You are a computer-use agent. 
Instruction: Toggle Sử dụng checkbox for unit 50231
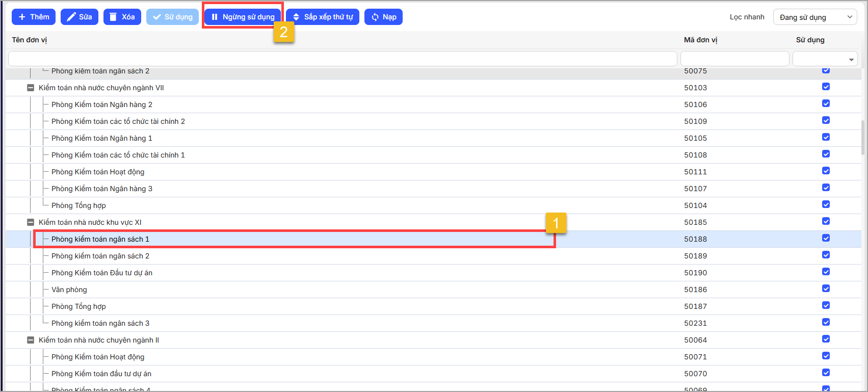pos(826,322)
